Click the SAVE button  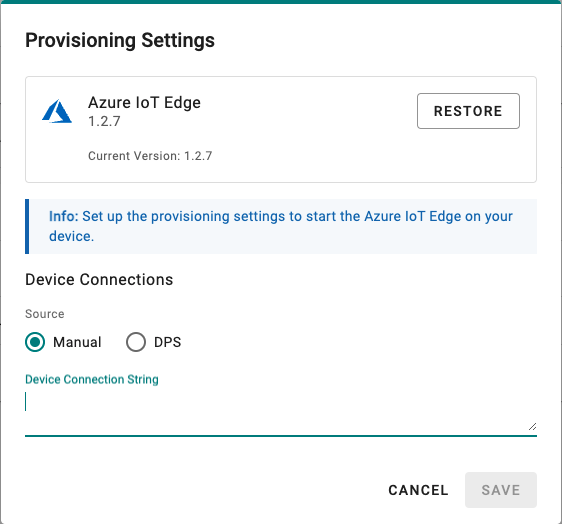[501, 490]
